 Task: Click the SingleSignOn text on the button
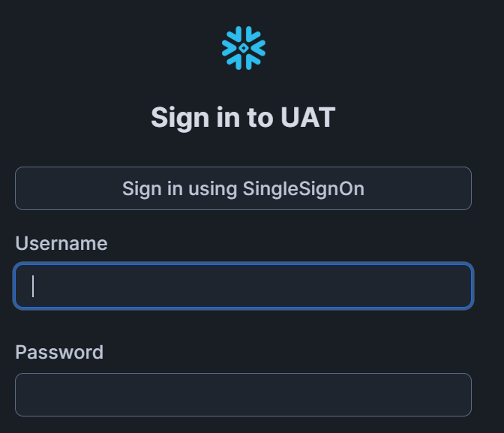(x=303, y=188)
